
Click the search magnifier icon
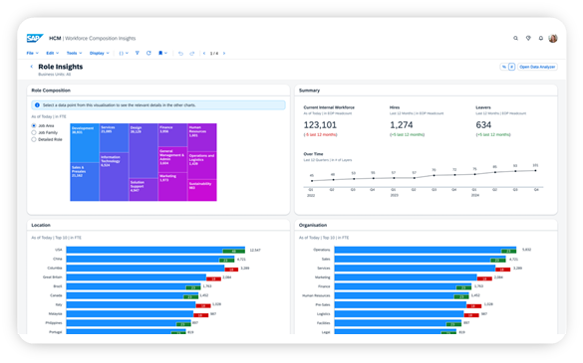point(515,38)
